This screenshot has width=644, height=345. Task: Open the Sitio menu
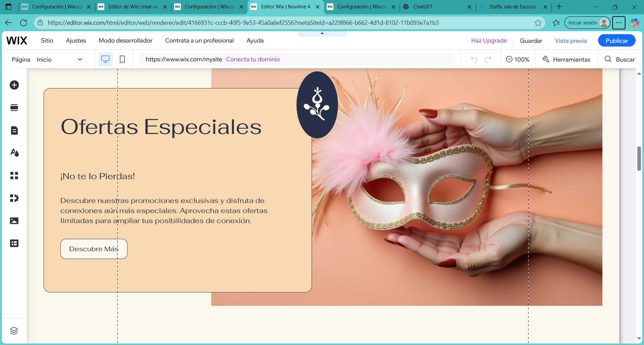point(47,41)
